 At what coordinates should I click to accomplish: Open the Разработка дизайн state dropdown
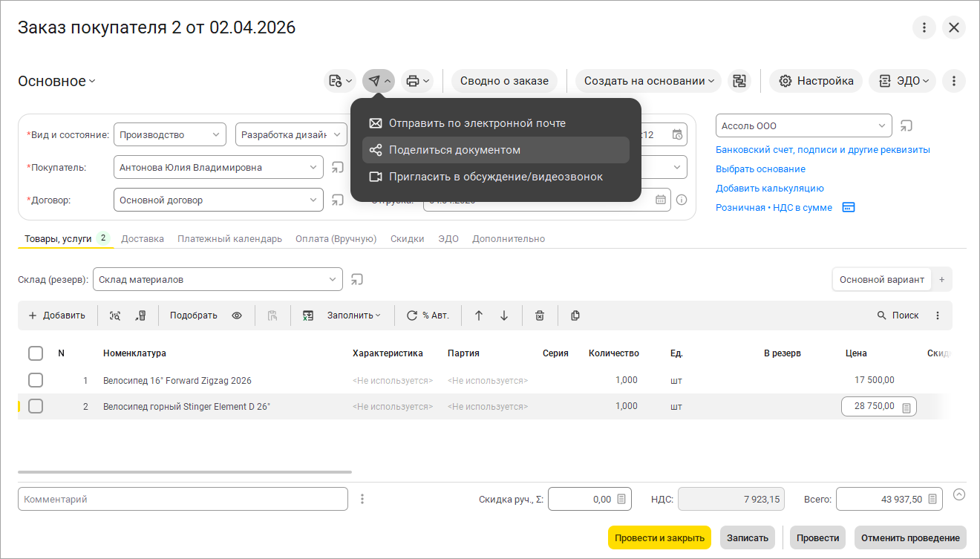[338, 135]
